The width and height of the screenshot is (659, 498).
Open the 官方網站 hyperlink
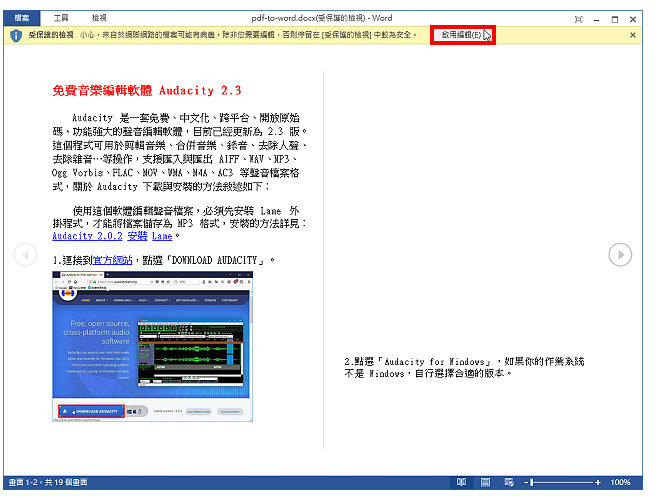(112, 261)
